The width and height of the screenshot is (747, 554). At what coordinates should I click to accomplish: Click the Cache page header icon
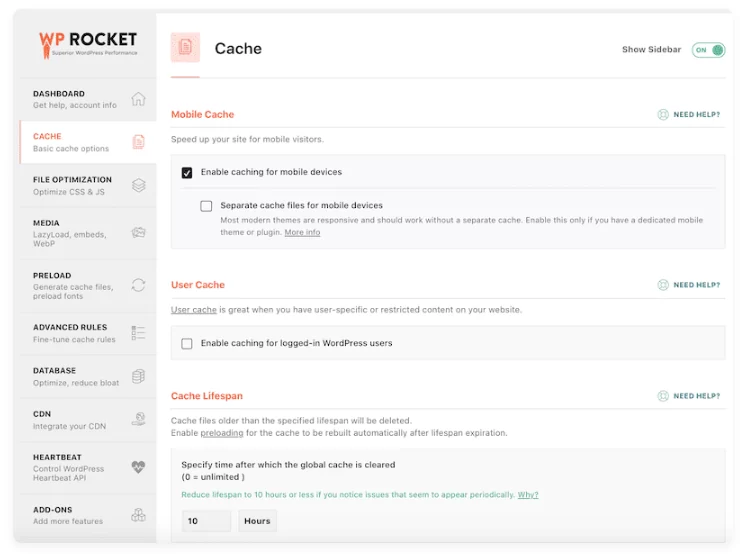185,47
